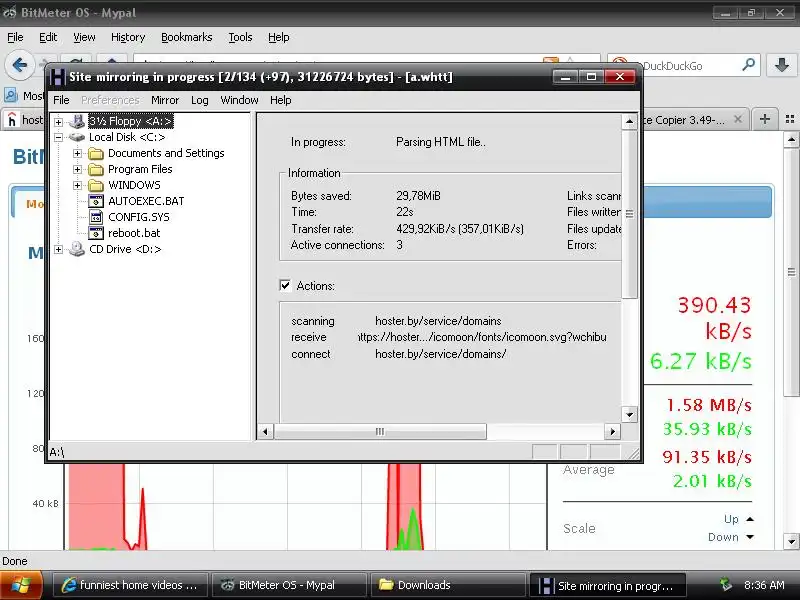
Task: Click the Documents and Settings folder icon
Action: pyautogui.click(x=96, y=153)
